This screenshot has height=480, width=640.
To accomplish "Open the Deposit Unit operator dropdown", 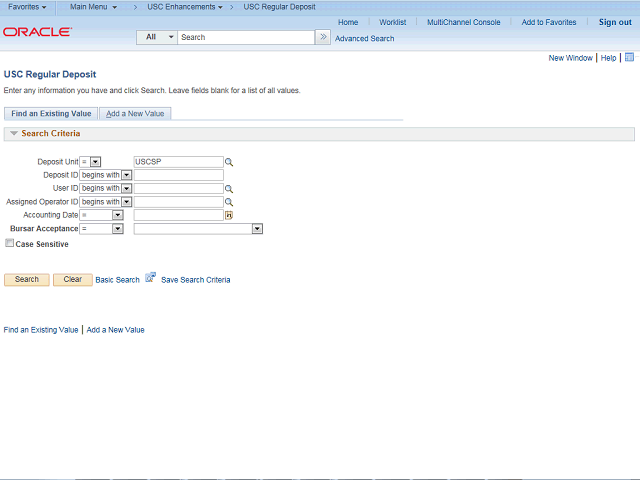I will [x=95, y=162].
